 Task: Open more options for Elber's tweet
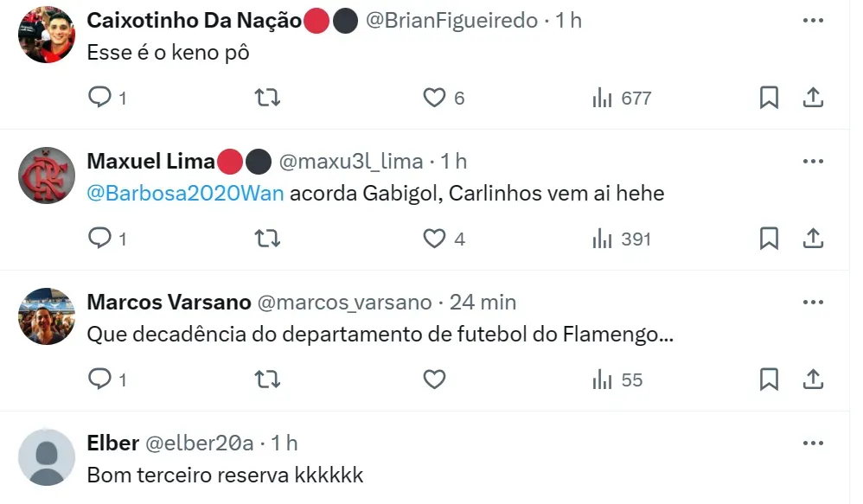(813, 443)
